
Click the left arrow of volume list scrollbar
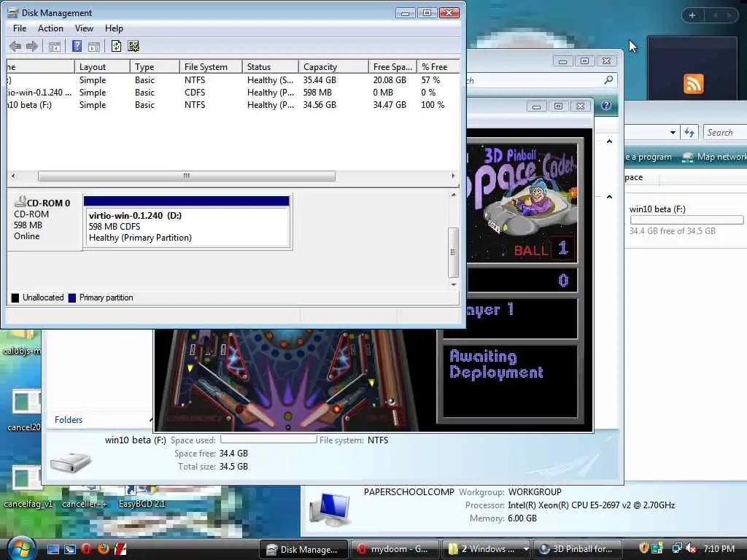[13, 176]
